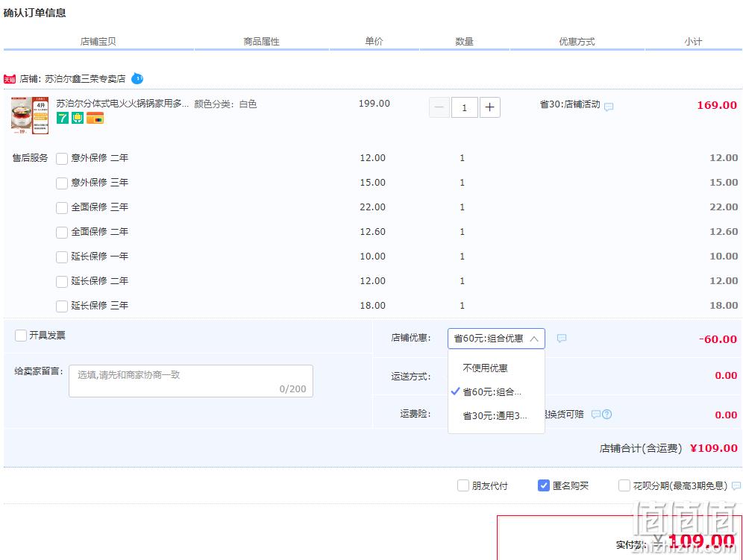This screenshot has height=560, width=743.
Task: Open the Supor hot pot product thumbnail
Action: click(x=30, y=116)
